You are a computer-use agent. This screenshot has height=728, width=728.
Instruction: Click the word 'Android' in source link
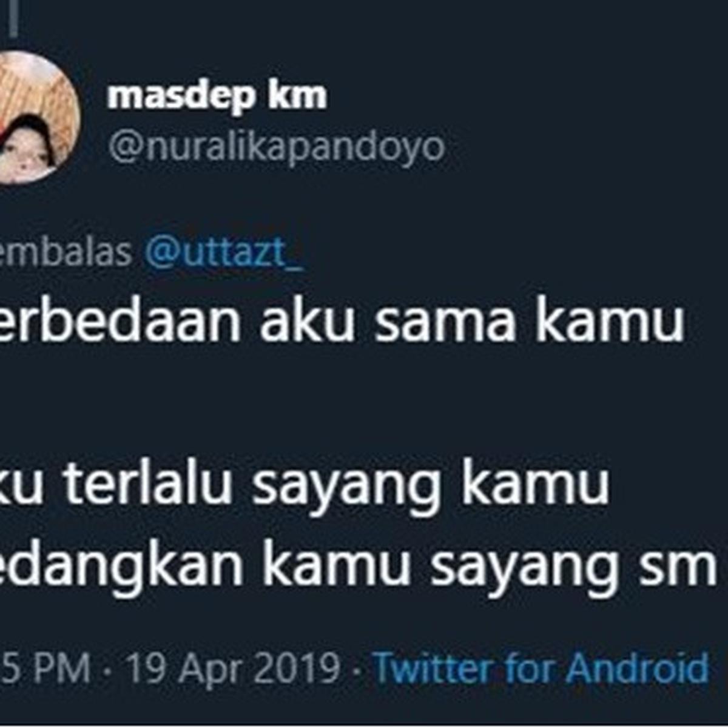[638, 669]
